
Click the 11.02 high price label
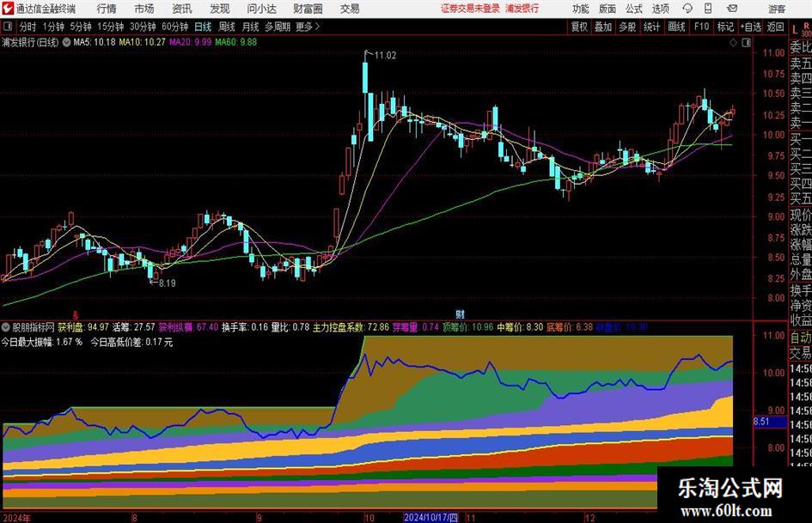pyautogui.click(x=385, y=56)
